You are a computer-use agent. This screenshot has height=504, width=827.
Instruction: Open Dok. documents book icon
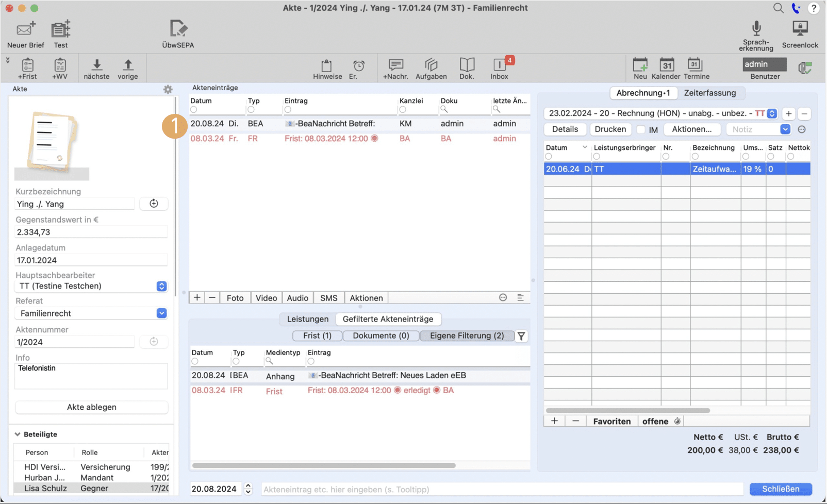467,65
